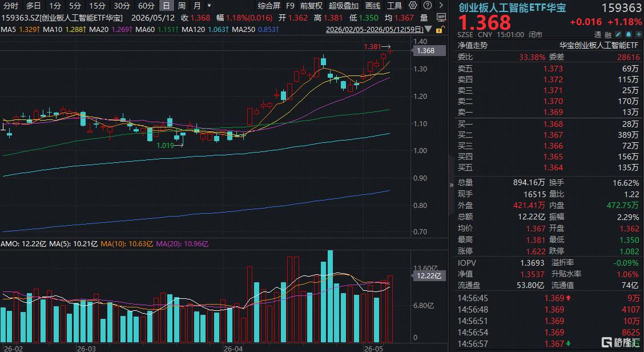
Task: Click the 14:56:57 trade tick row
Action: [x=549, y=344]
